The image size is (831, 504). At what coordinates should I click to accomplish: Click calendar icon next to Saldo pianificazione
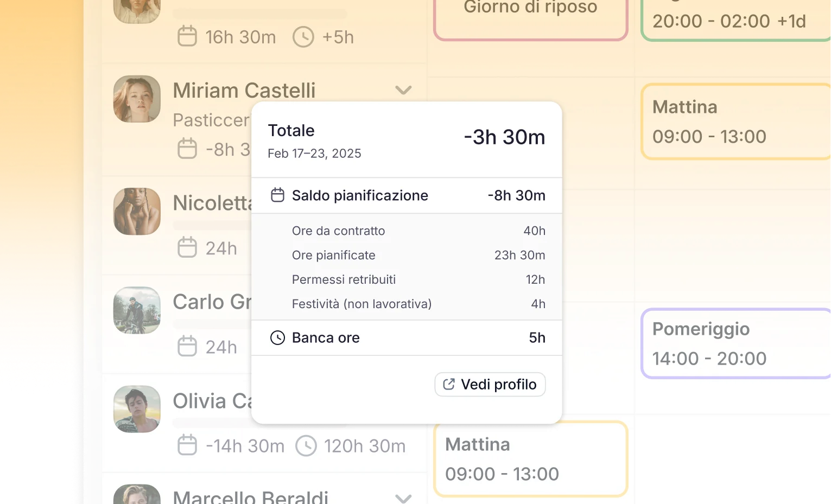click(277, 195)
